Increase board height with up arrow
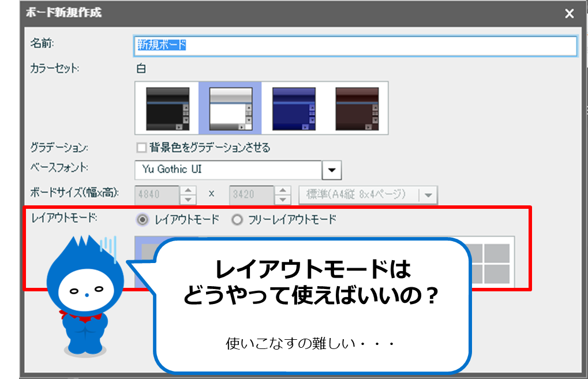This screenshot has width=588, height=379. coord(283,190)
